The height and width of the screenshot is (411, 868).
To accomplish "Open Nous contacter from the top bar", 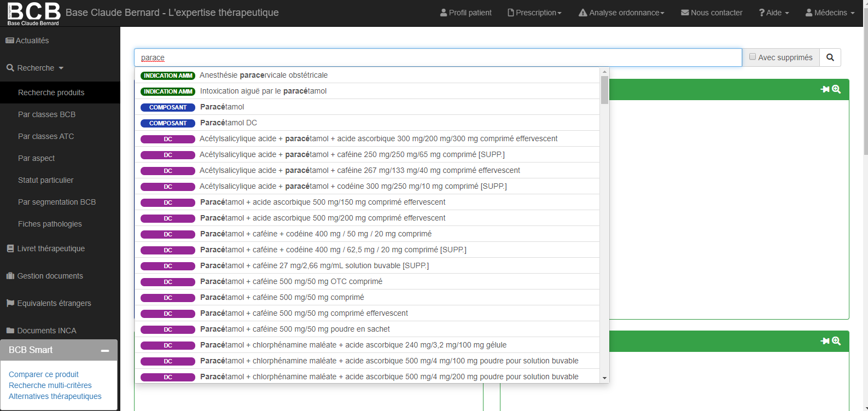I will [712, 13].
